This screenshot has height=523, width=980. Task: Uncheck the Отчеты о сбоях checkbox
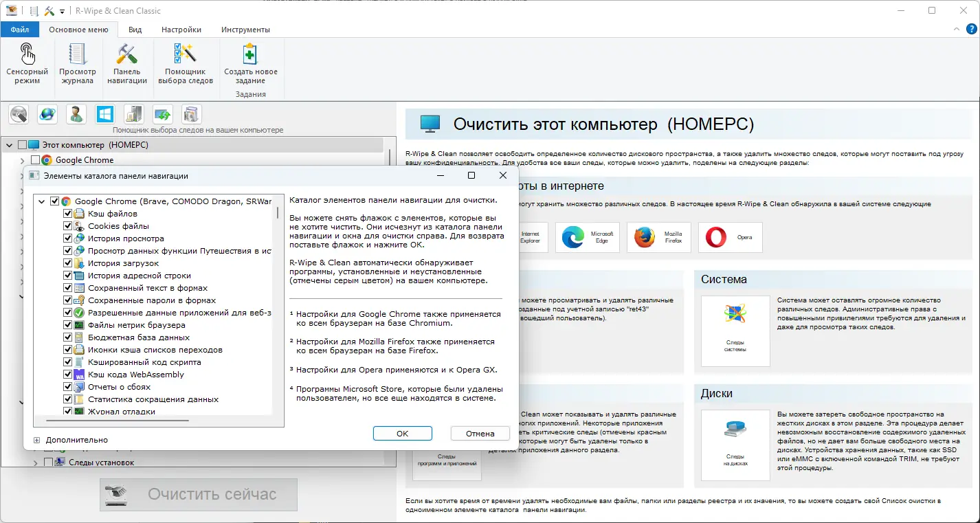click(67, 387)
